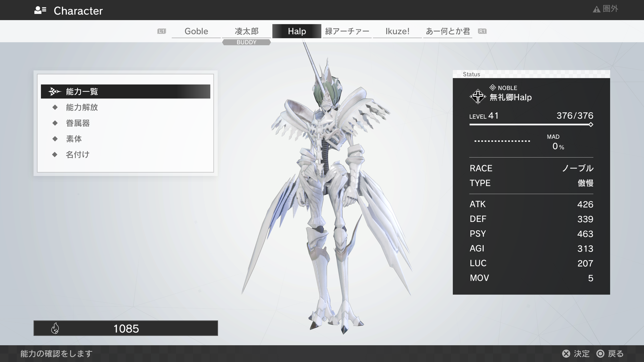Click the Character menu header icon
The image size is (644, 362).
click(x=40, y=10)
